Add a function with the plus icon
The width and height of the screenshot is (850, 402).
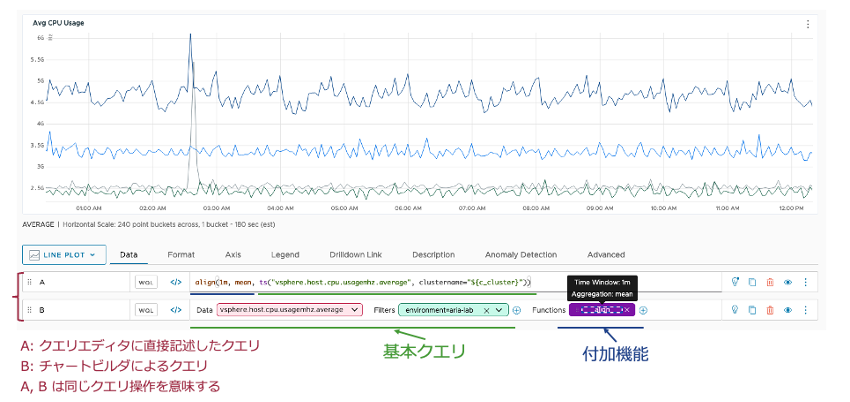[644, 310]
